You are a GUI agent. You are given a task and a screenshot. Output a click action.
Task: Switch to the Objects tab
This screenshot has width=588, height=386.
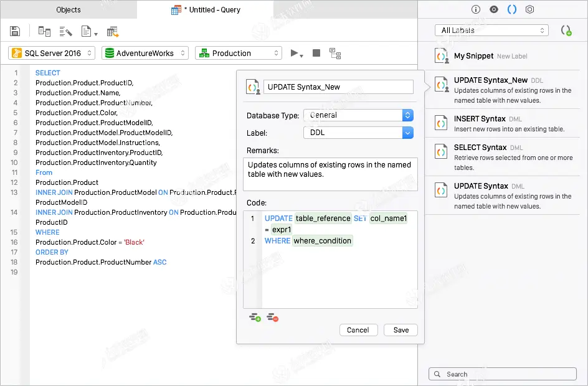pos(69,10)
